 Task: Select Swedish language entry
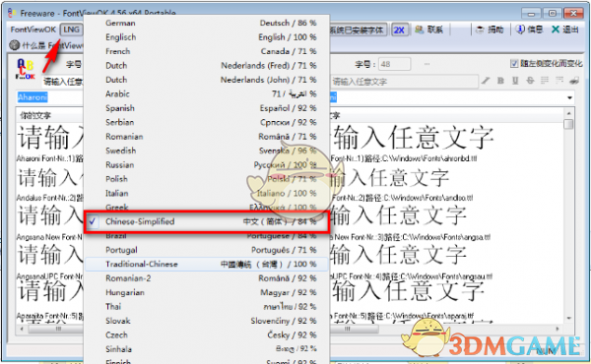point(207,151)
